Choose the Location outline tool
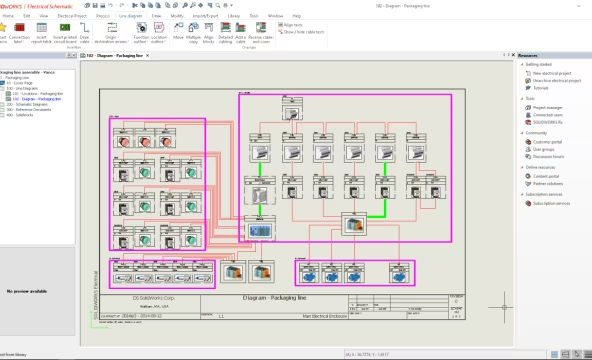This screenshot has width=592, height=360. click(x=159, y=32)
